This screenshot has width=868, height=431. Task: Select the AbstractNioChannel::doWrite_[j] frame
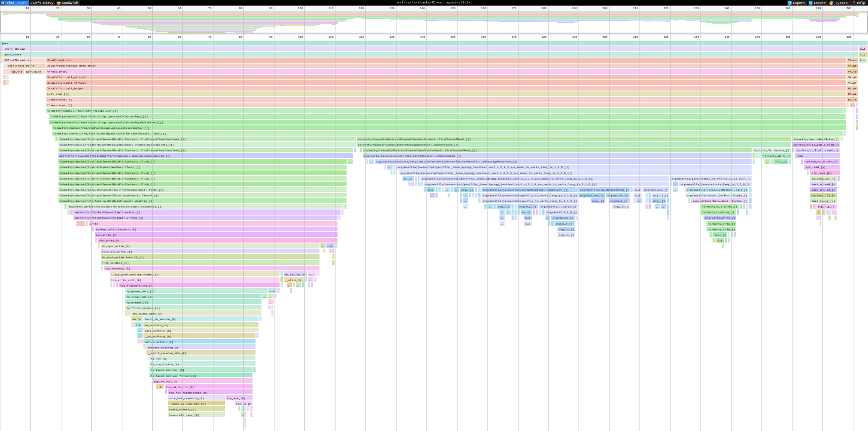pos(202,201)
